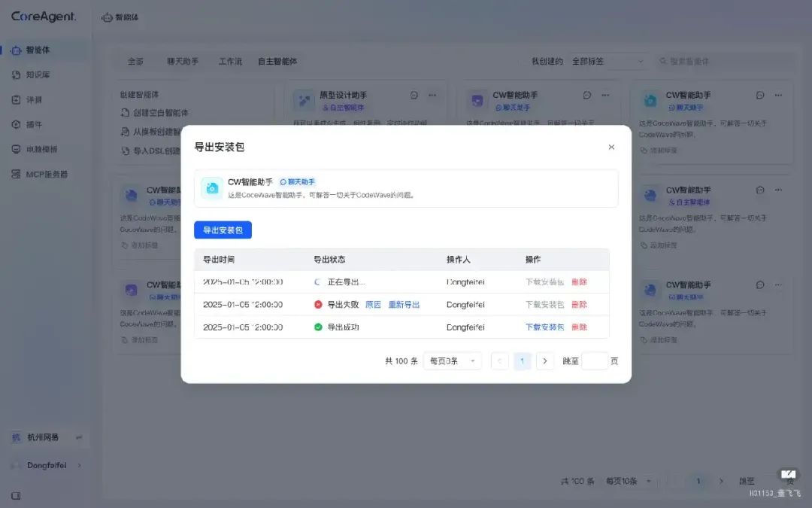Click 创建空白智能体 option
Screen dimensions: 812x508
tap(155, 112)
